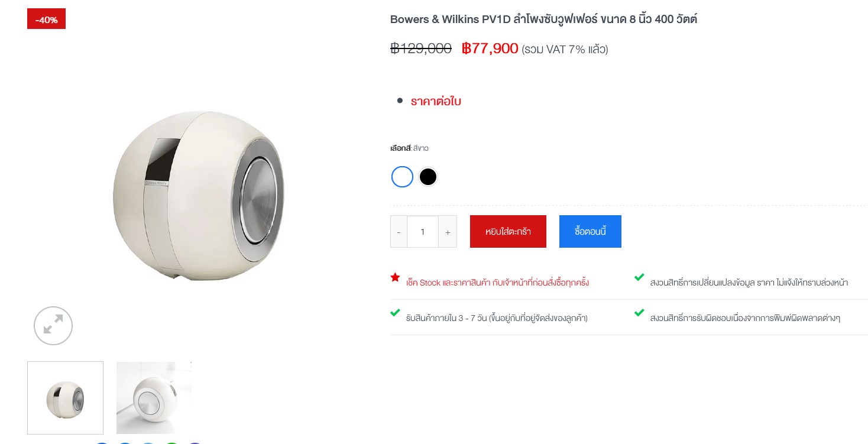The height and width of the screenshot is (444, 868).
Task: Select the second room-view product thumbnail
Action: coord(154,398)
